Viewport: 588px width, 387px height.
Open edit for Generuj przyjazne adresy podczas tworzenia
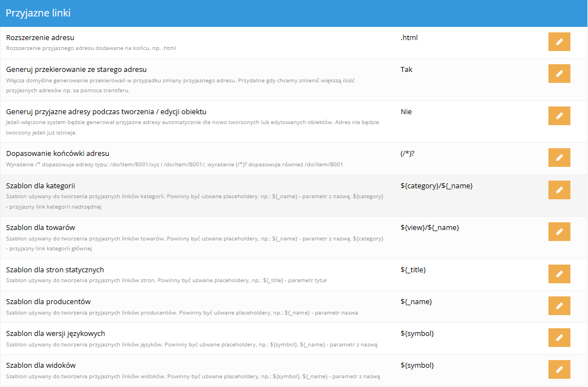point(559,116)
